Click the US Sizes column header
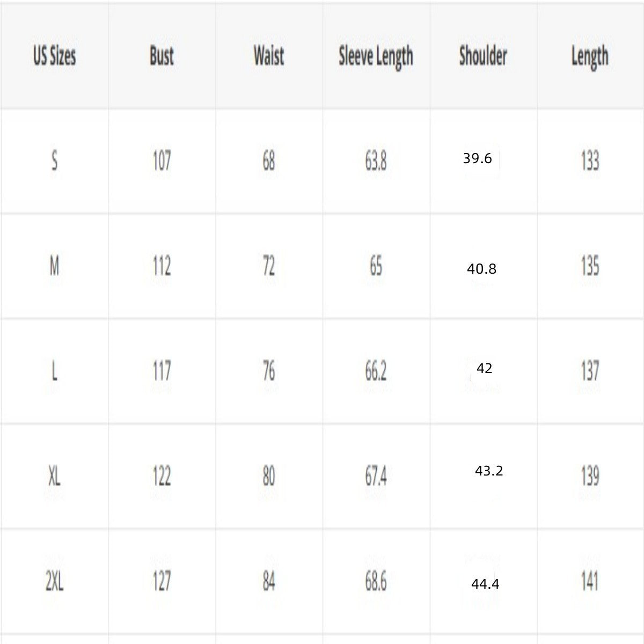Viewport: 644px width, 644px height. 54,56
